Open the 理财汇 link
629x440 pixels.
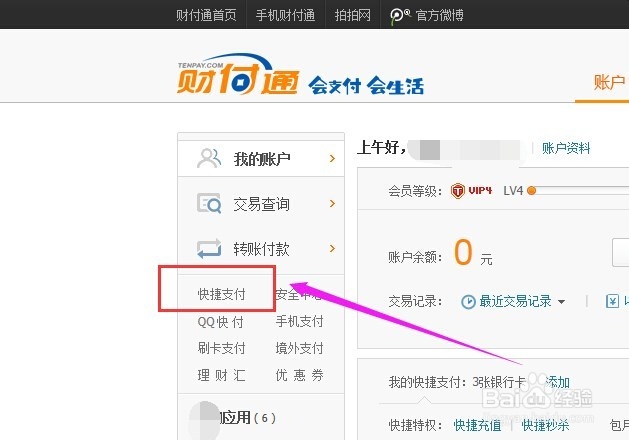click(221, 375)
